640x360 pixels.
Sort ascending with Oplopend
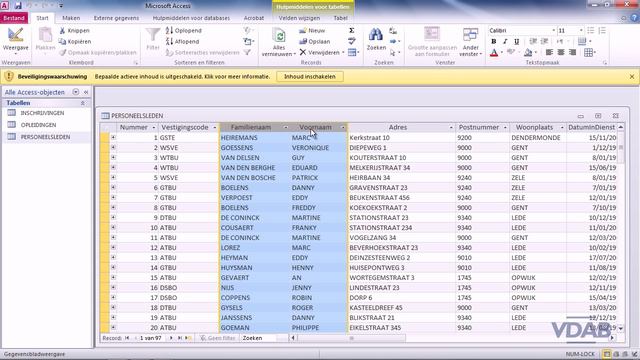coord(184,31)
